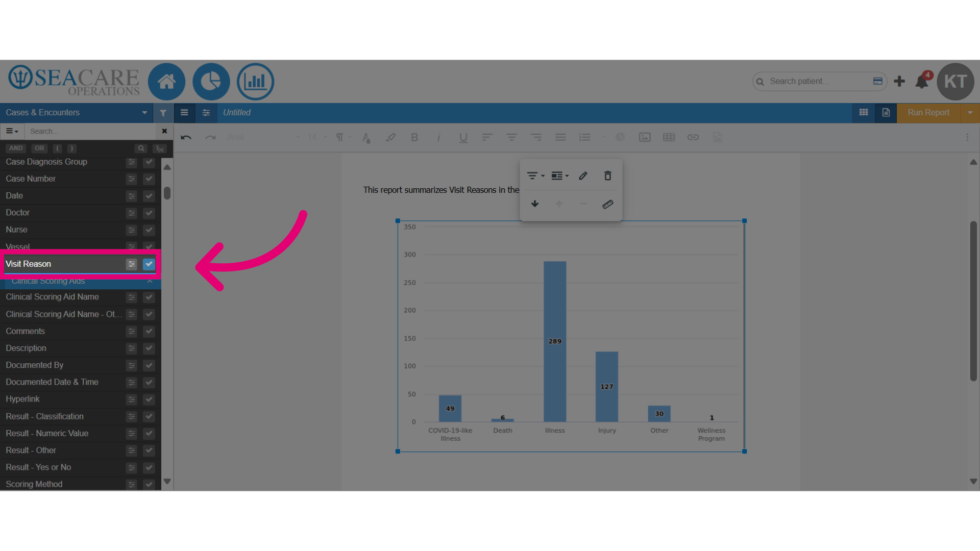Click the OR operator button
Image resolution: width=980 pixels, height=551 pixels.
[x=39, y=148]
